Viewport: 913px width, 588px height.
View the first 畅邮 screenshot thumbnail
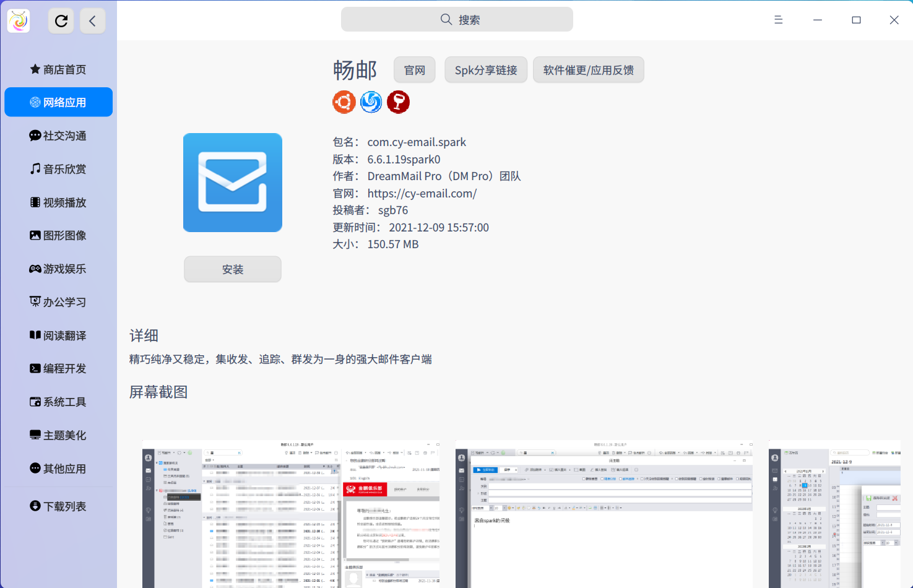(x=291, y=514)
